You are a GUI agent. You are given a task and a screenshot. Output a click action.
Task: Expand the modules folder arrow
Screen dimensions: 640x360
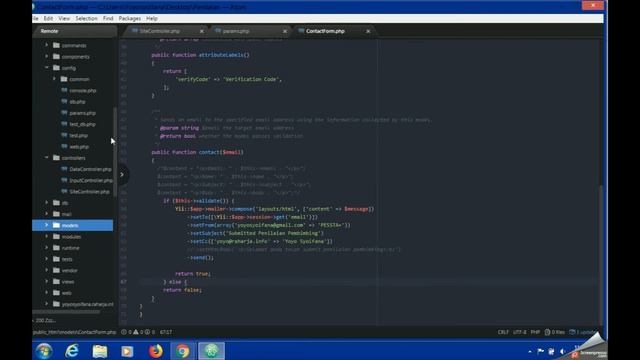tap(47, 236)
